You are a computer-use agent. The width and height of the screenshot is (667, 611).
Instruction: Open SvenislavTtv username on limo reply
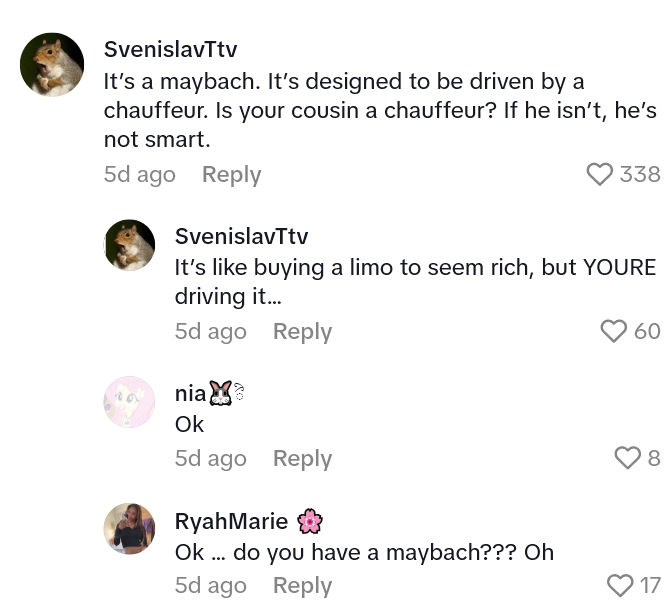tap(241, 236)
